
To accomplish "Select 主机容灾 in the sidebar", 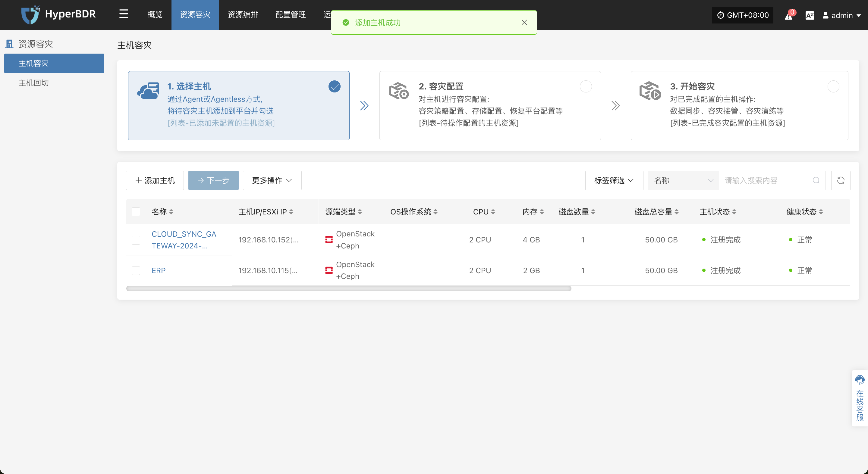I will (54, 63).
